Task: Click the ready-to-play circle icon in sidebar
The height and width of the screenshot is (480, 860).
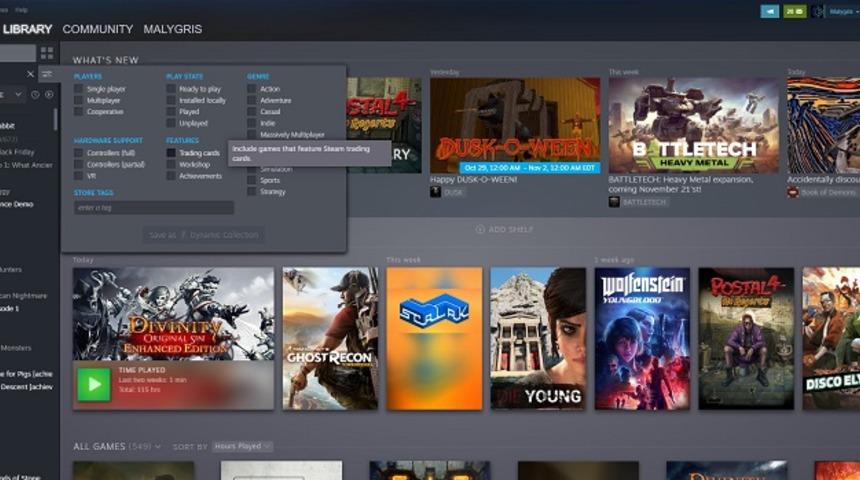Action: (49, 94)
